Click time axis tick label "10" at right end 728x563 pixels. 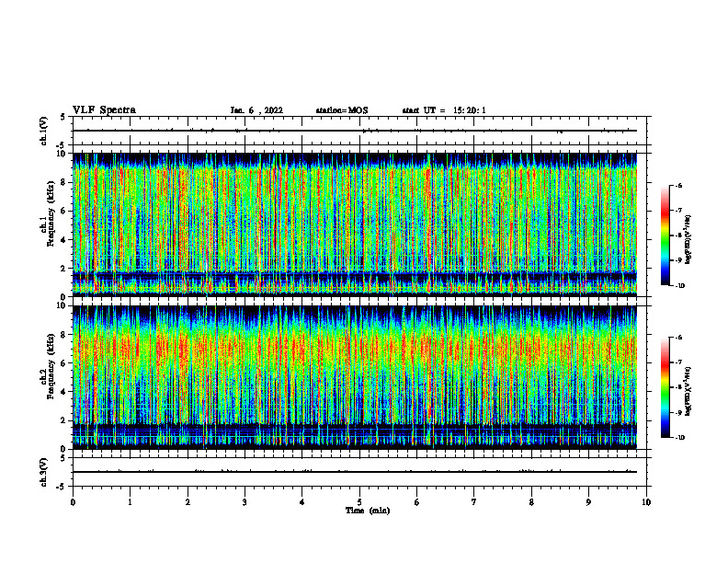click(646, 502)
